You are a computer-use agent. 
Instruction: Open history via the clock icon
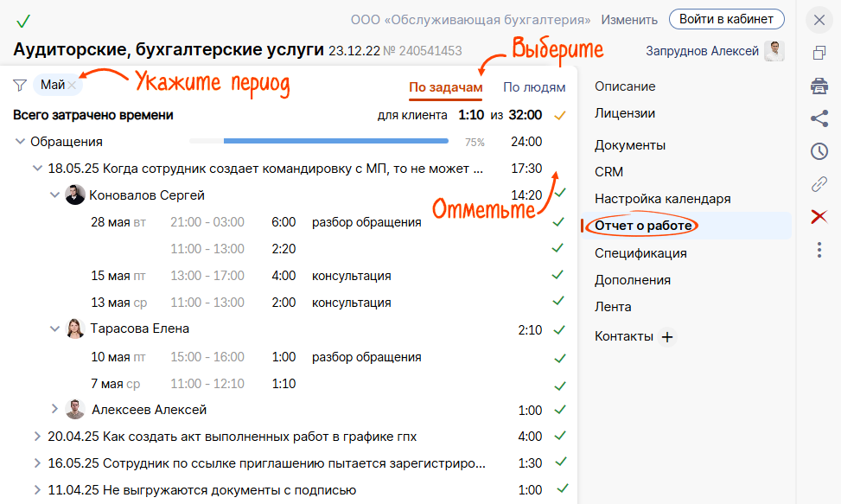819,151
